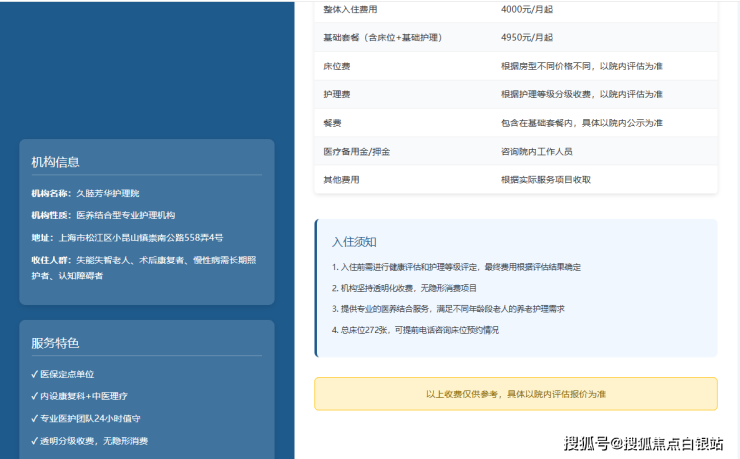Click the 床位费 row label
This screenshot has height=459, width=740.
tap(337, 67)
